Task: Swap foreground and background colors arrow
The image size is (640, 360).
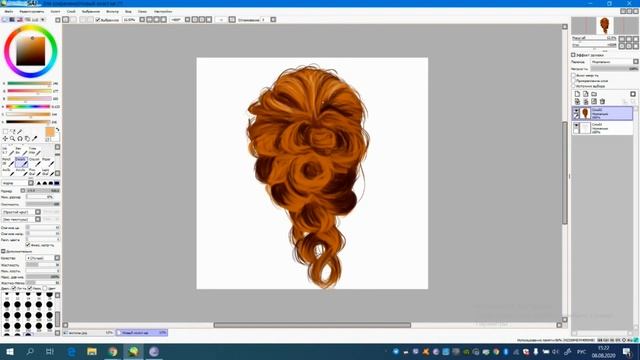Action: (58, 130)
